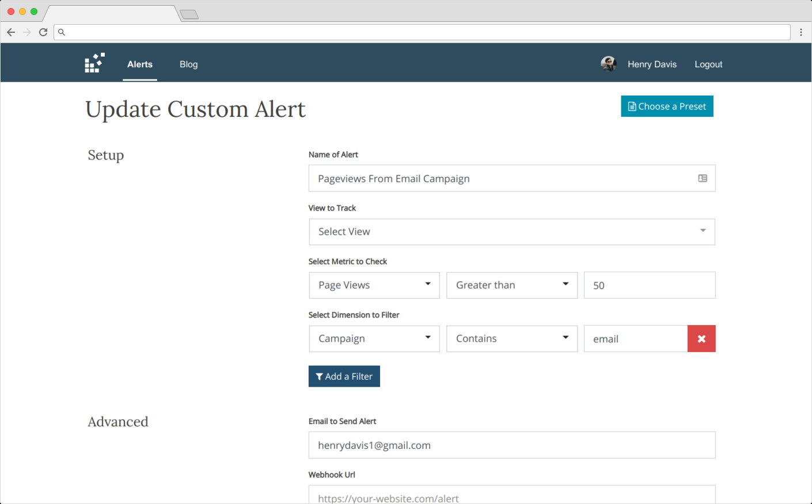Open browser three-dot menu
The image size is (812, 504).
pyautogui.click(x=801, y=32)
